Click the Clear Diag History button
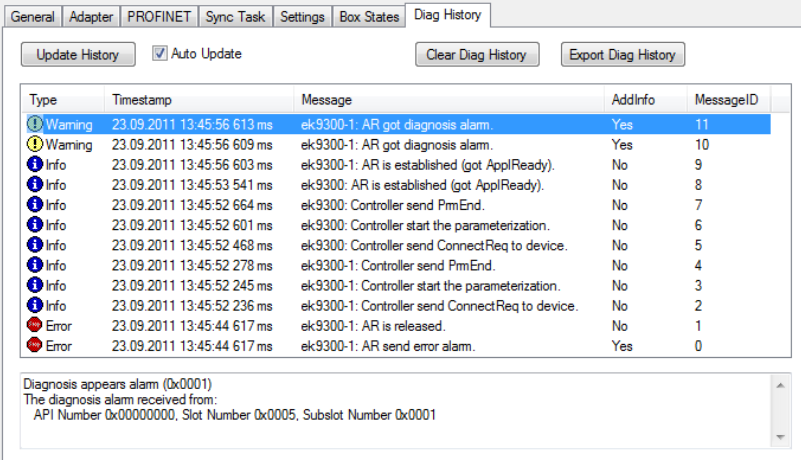The image size is (801, 460). click(x=477, y=55)
